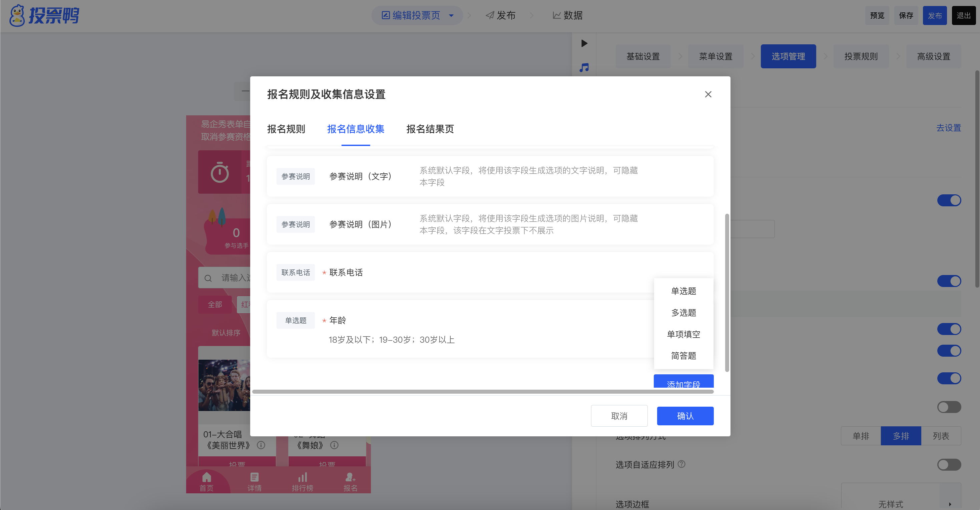This screenshot has height=510, width=980.
Task: Click the play triangle icon in sidebar
Action: tap(584, 43)
